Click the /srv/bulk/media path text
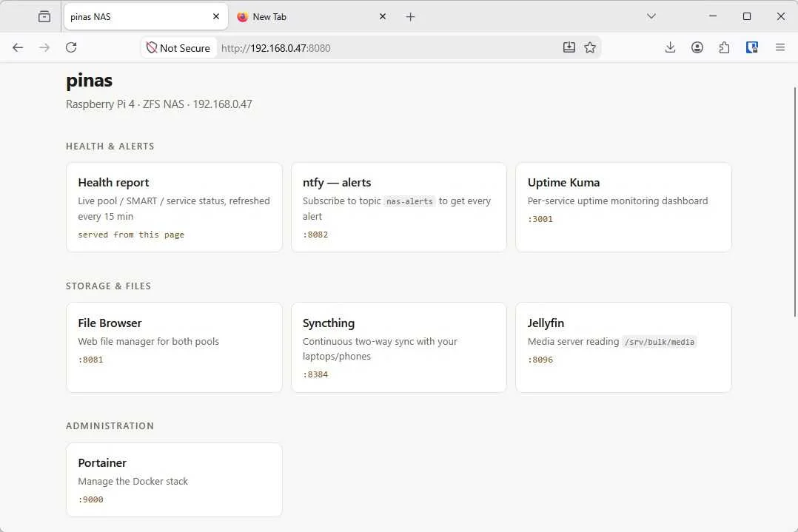The height and width of the screenshot is (532, 798). coord(660,342)
